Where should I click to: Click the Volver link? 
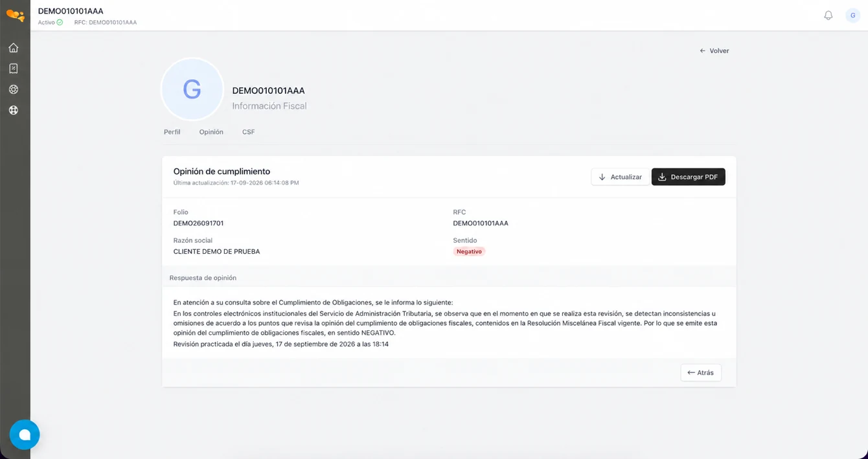tap(714, 50)
